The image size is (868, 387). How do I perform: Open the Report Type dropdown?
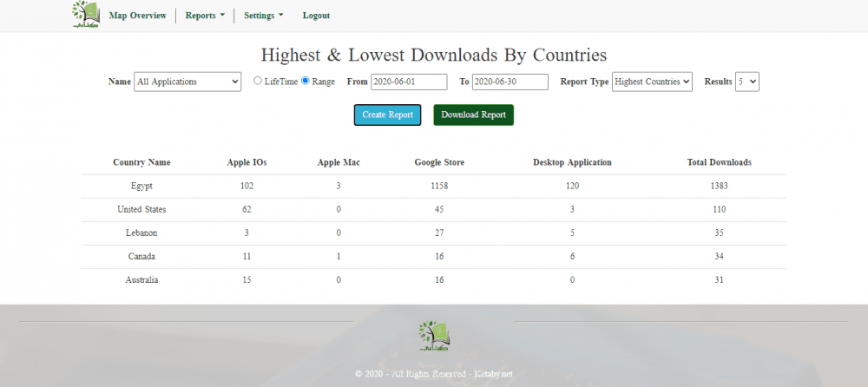pos(652,82)
